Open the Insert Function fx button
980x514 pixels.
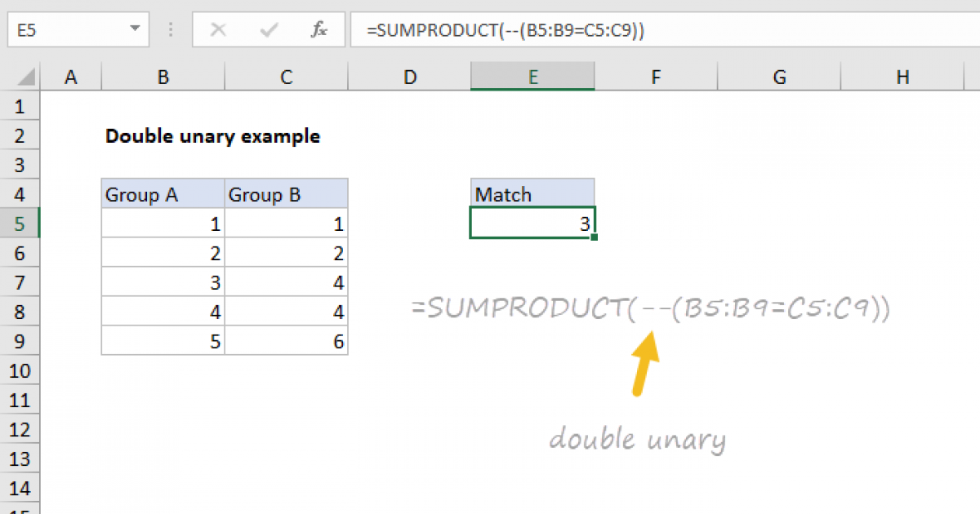click(319, 30)
